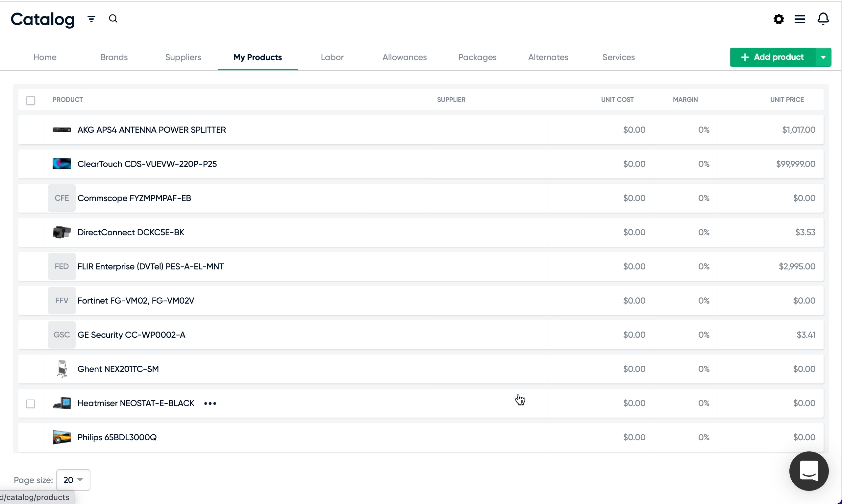842x504 pixels.
Task: Click the three-dot menu on Heatmiser NEOSTAT-E-BLACK
Action: pos(210,402)
